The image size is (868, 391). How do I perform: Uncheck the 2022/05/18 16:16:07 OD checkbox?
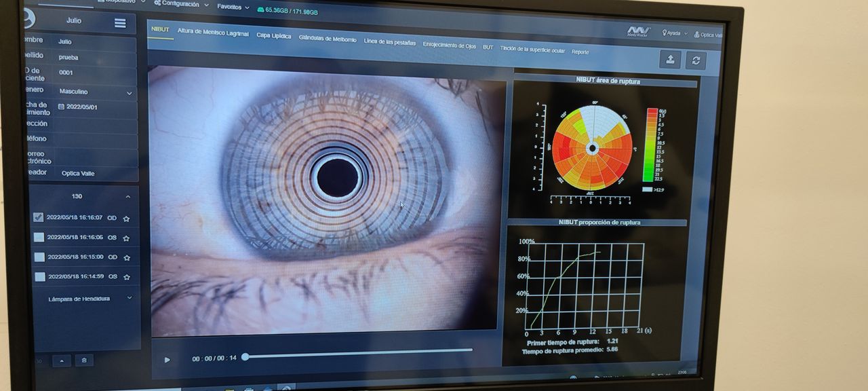pyautogui.click(x=39, y=217)
